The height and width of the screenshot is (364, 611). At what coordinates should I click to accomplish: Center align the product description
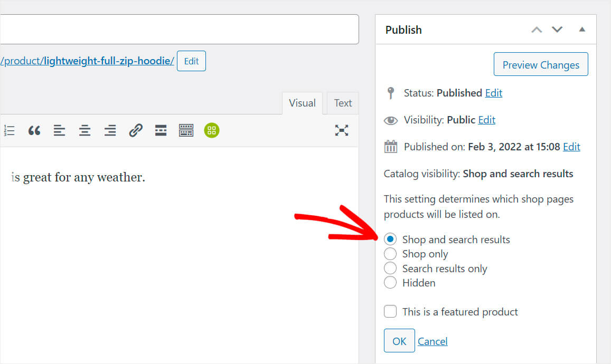point(84,130)
